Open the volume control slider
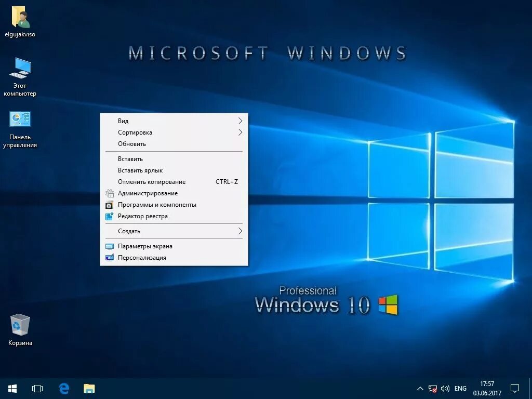The height and width of the screenshot is (399, 532). 445,388
